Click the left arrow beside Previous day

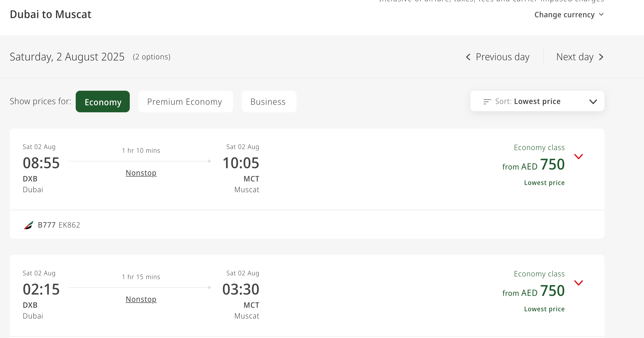point(468,57)
